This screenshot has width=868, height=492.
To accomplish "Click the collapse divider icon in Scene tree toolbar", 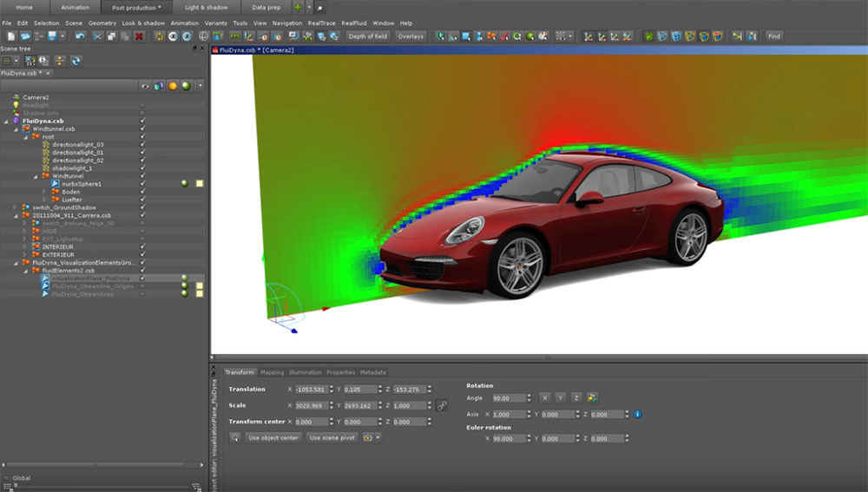I will [60, 61].
